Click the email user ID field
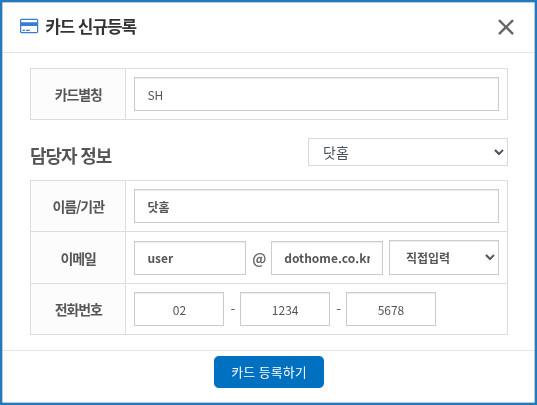 (x=190, y=258)
